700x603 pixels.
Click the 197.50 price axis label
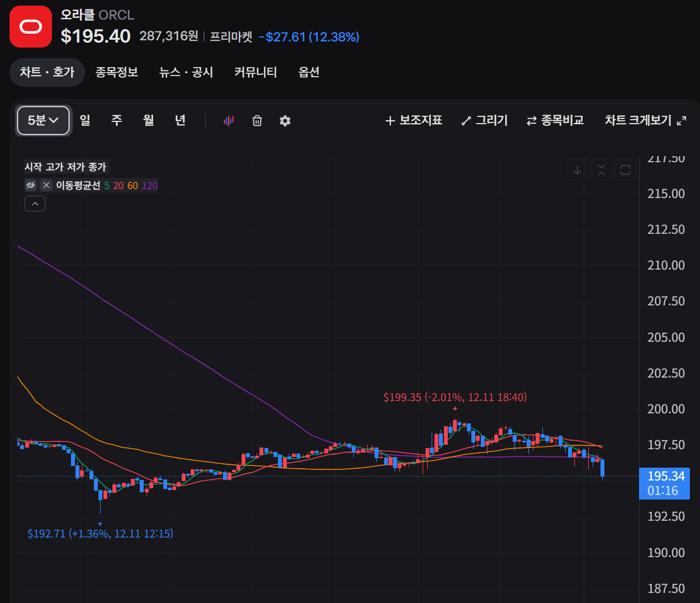666,445
